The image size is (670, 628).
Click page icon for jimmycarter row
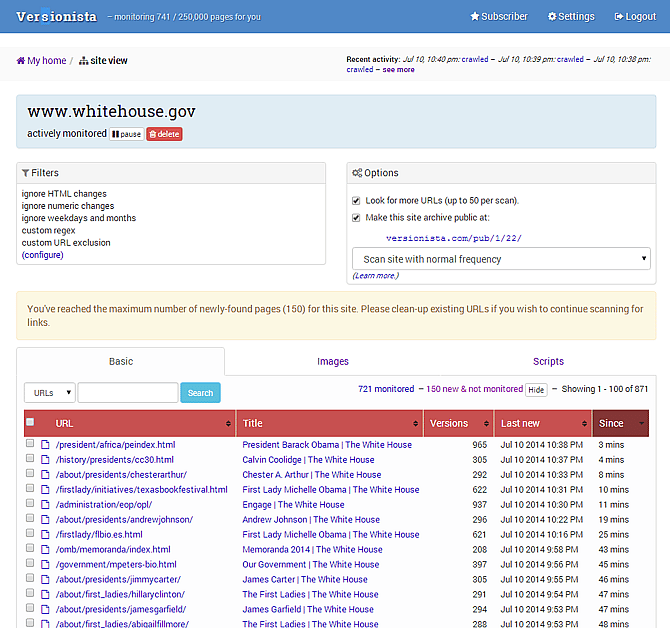(x=45, y=579)
